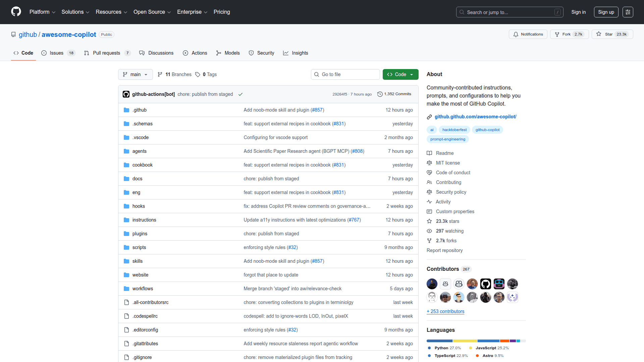Click the MIT license scales icon
This screenshot has height=362, width=644.
tap(429, 163)
